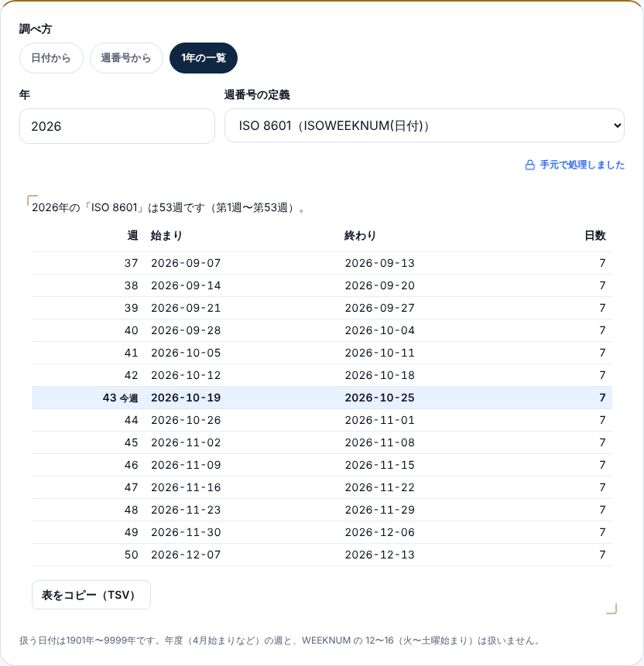Screen dimensions: 644x666
Task: Click the 調べ方 label
Action: [36, 29]
